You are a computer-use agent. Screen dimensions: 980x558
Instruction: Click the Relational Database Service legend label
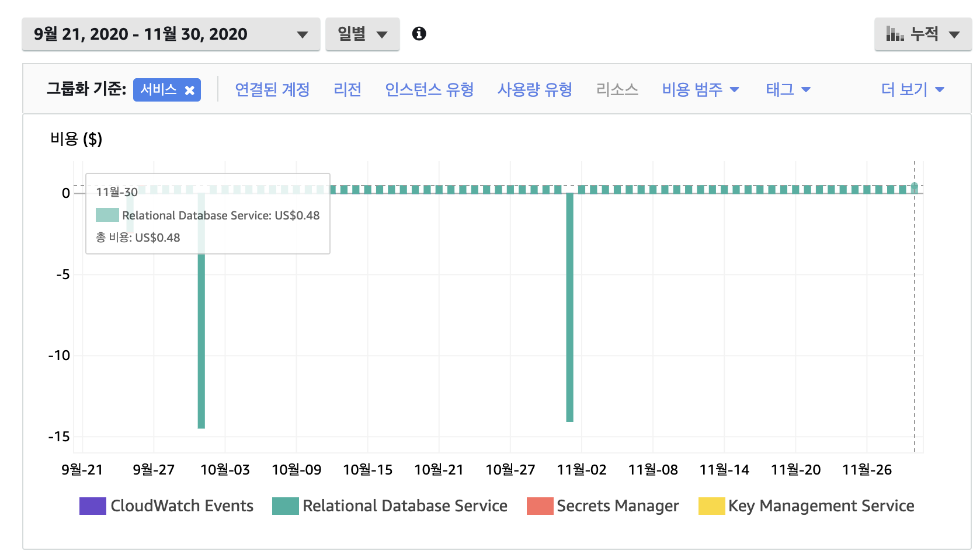coord(405,506)
